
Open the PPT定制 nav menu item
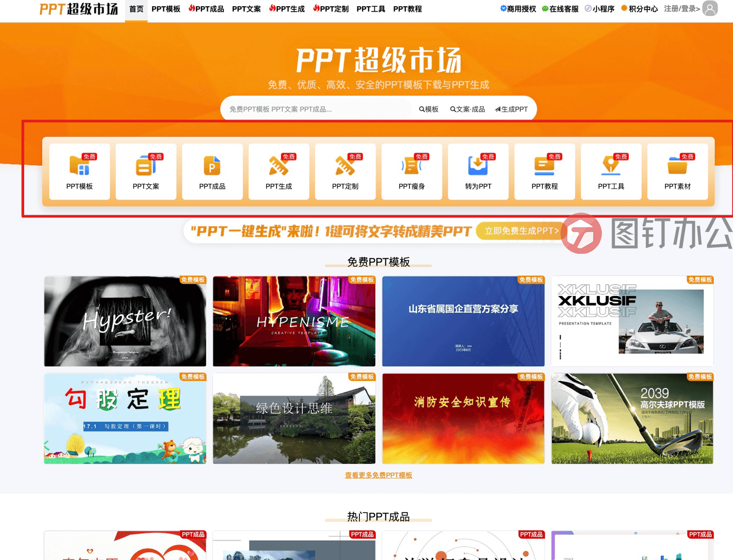coord(331,9)
